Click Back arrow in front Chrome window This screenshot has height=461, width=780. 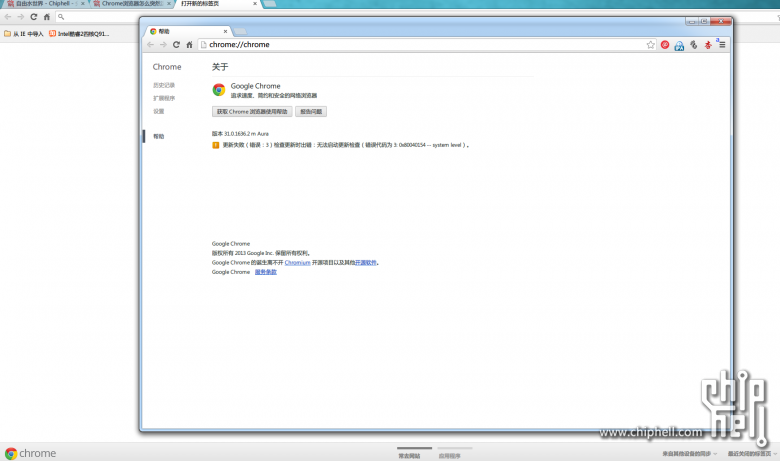[x=151, y=45]
